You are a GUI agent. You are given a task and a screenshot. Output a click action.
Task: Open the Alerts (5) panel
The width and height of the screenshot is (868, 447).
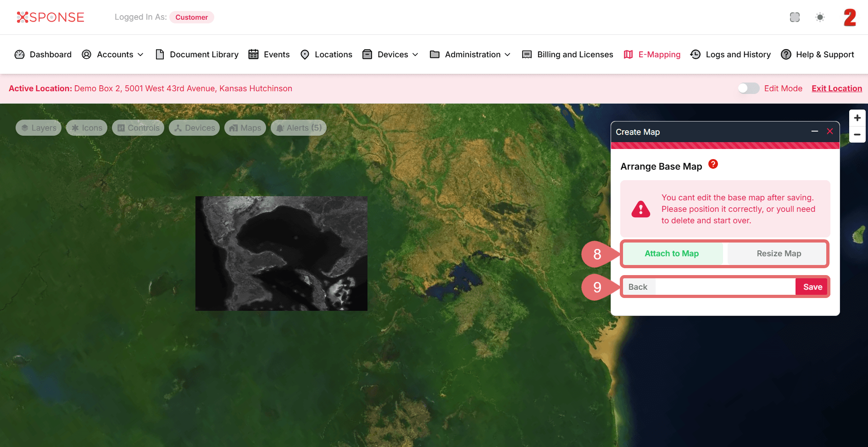point(299,128)
